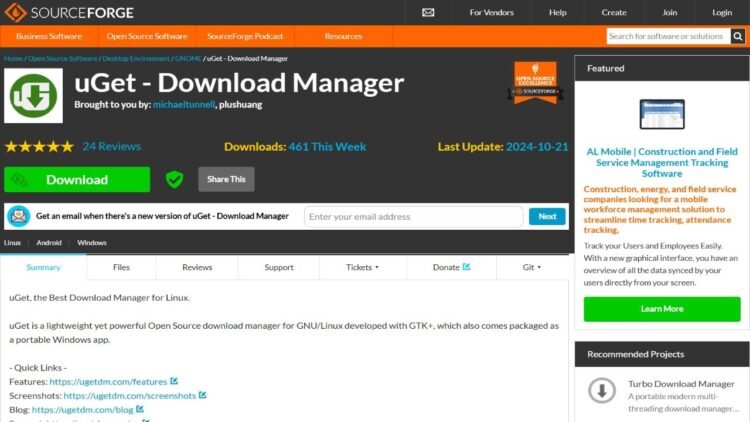Click the SourceForge logo icon
750x422 pixels.
(15, 12)
